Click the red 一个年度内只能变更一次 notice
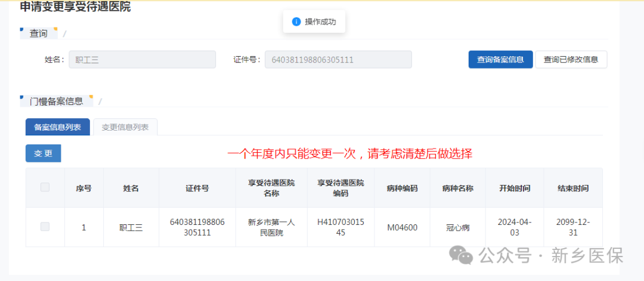 [x=350, y=154]
